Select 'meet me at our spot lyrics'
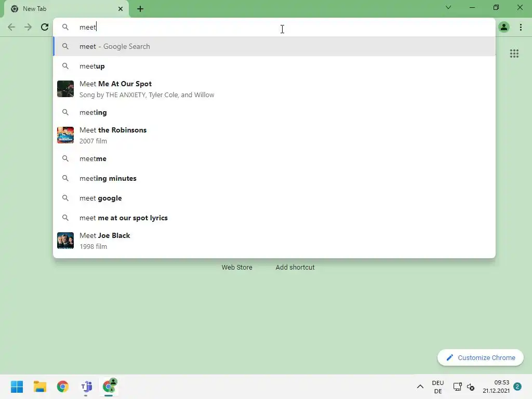 point(274,218)
